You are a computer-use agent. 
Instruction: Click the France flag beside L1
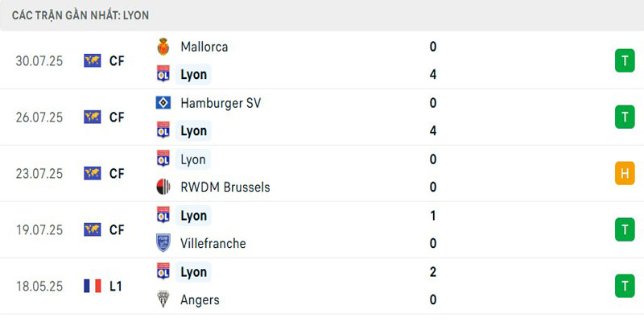(93, 286)
